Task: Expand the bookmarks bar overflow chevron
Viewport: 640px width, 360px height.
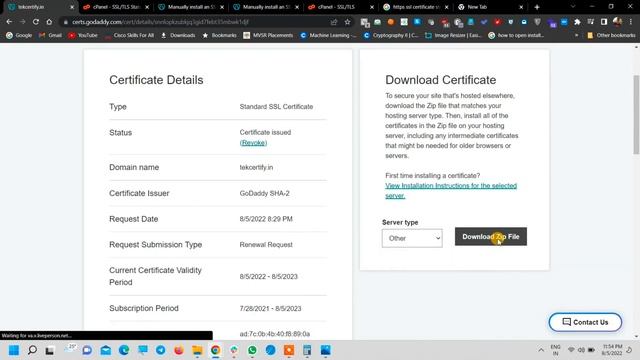Action: click(577, 36)
